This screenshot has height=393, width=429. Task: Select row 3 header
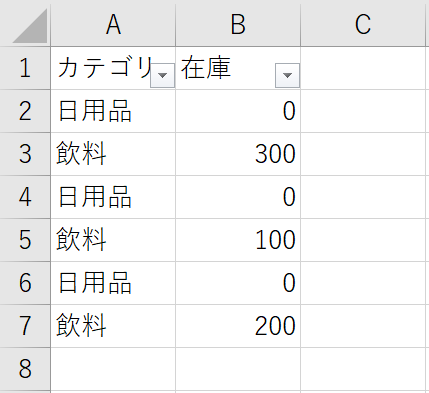25,154
